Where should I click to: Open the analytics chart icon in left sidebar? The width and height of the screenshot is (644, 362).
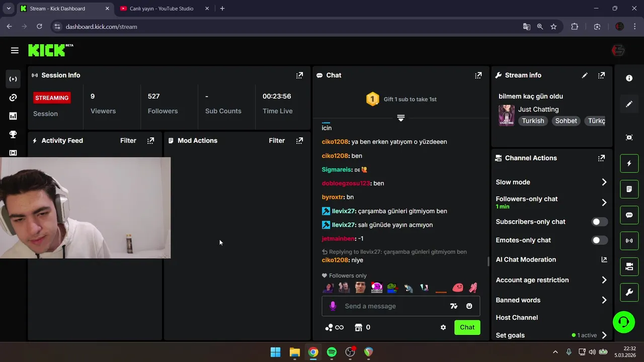coord(13,116)
